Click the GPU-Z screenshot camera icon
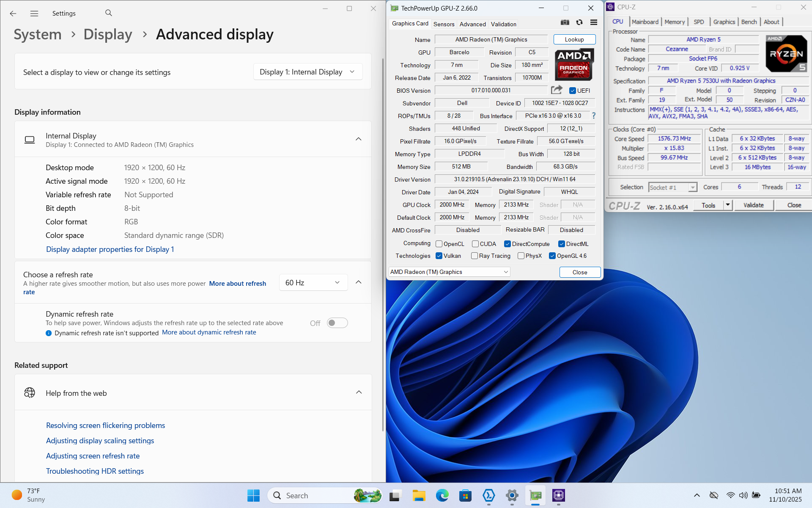This screenshot has width=812, height=508. pyautogui.click(x=565, y=22)
